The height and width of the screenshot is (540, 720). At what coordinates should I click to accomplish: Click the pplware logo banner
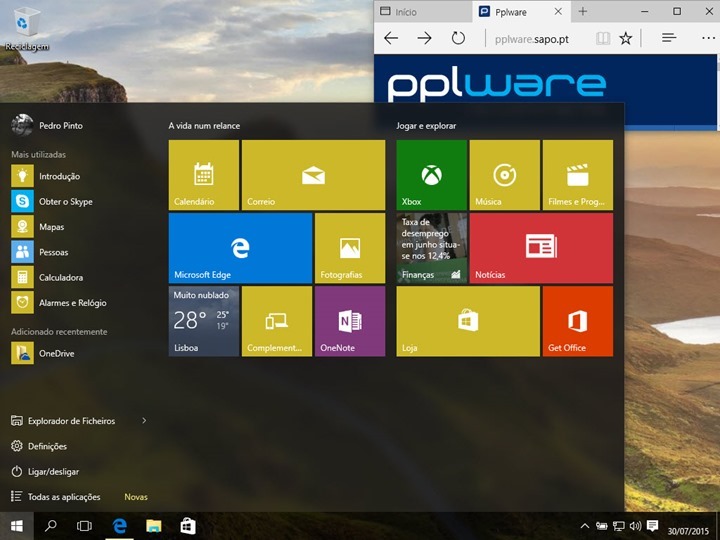pos(497,84)
